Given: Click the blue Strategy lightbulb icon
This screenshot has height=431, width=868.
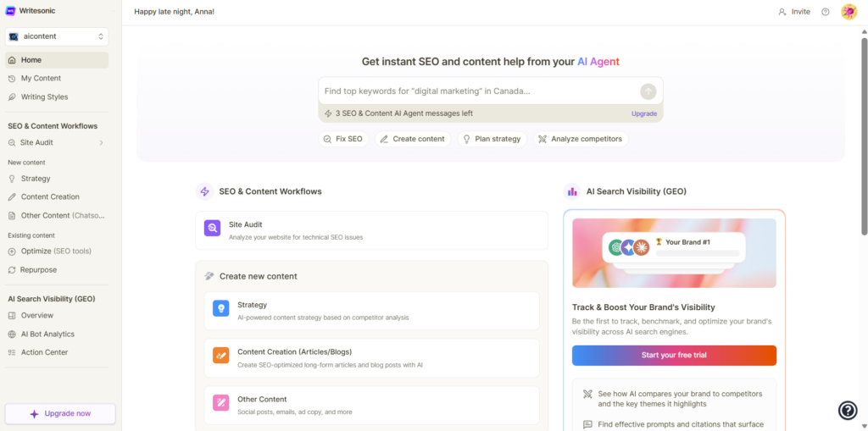Looking at the screenshot, I should (x=220, y=309).
